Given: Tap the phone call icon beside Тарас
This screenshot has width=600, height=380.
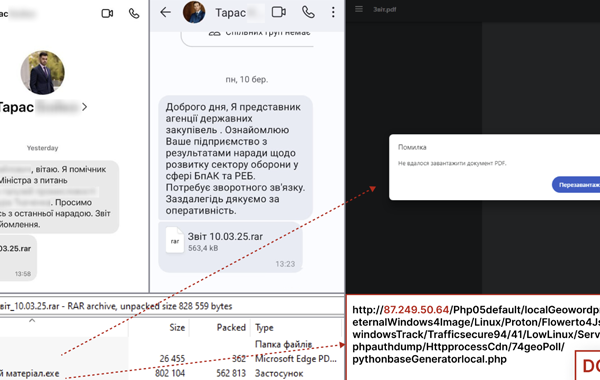Looking at the screenshot, I should point(308,12).
